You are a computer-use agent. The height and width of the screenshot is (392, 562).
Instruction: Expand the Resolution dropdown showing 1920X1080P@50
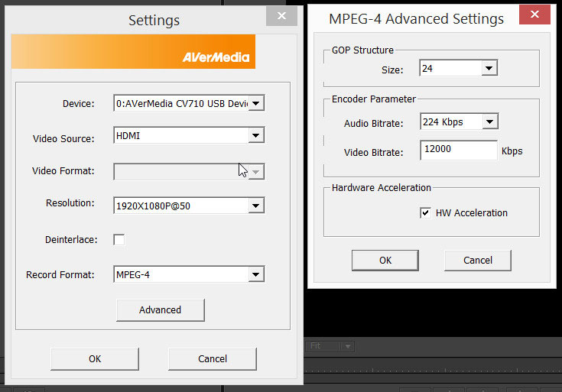(x=189, y=206)
